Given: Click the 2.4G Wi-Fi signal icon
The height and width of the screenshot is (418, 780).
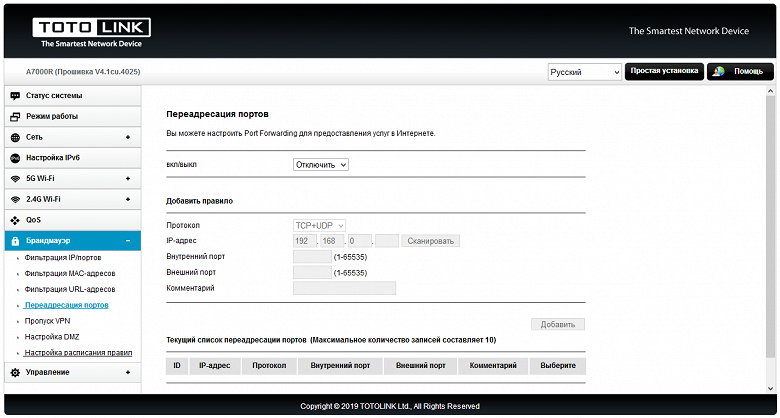Looking at the screenshot, I should [x=15, y=199].
